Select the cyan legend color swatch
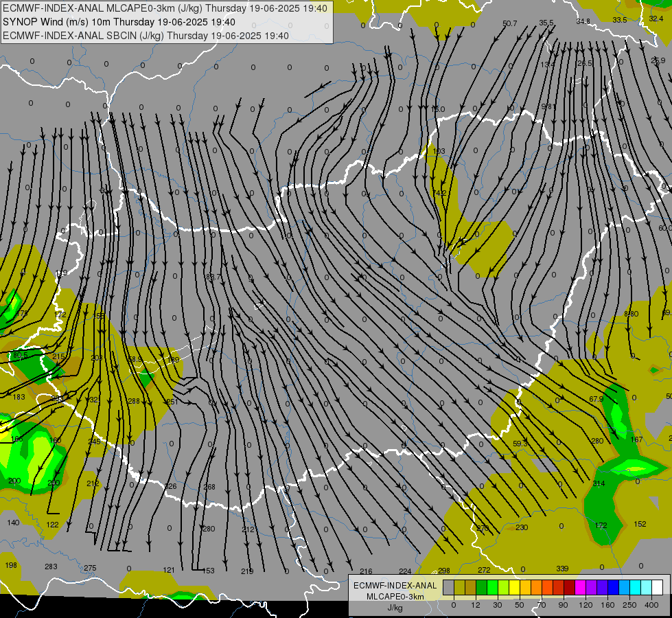This screenshot has height=618, width=672. coord(635,587)
